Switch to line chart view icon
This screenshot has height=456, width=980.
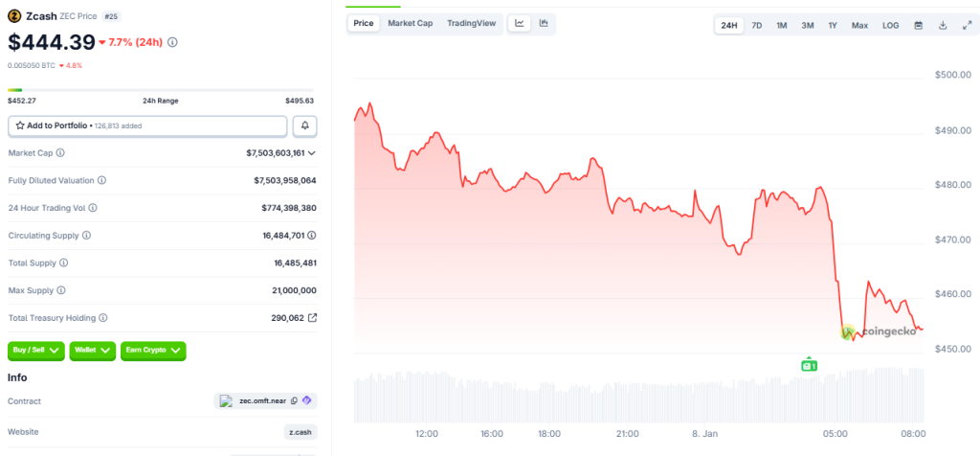pyautogui.click(x=520, y=23)
